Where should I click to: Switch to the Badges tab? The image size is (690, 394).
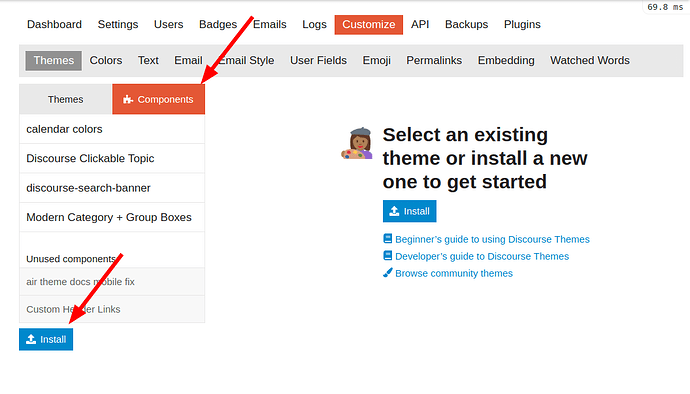tap(218, 24)
